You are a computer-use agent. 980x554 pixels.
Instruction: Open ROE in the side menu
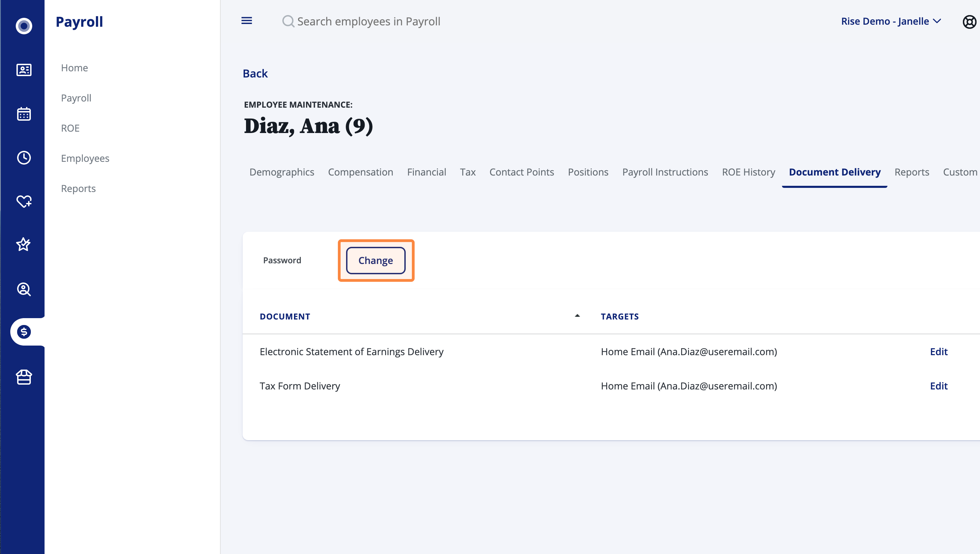tap(70, 128)
